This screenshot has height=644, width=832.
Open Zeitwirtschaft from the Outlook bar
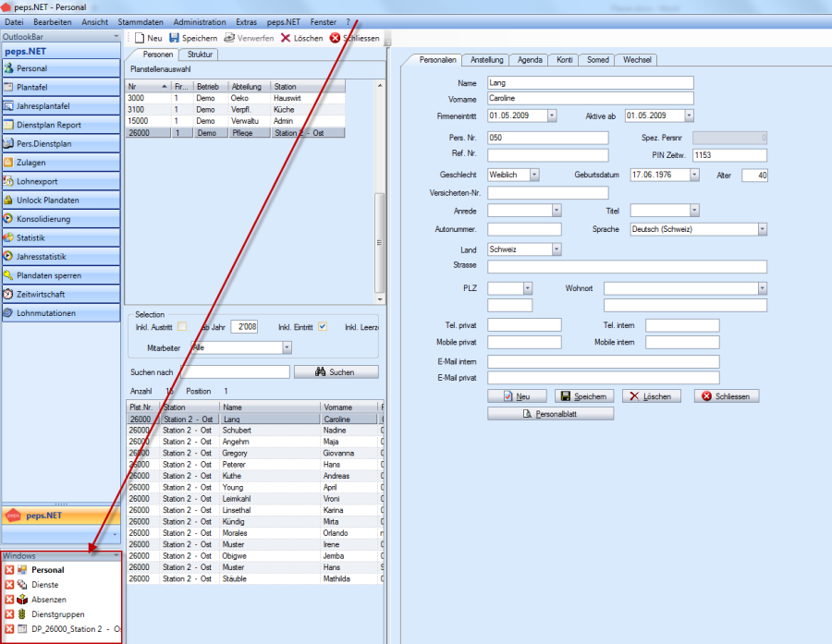point(61,294)
